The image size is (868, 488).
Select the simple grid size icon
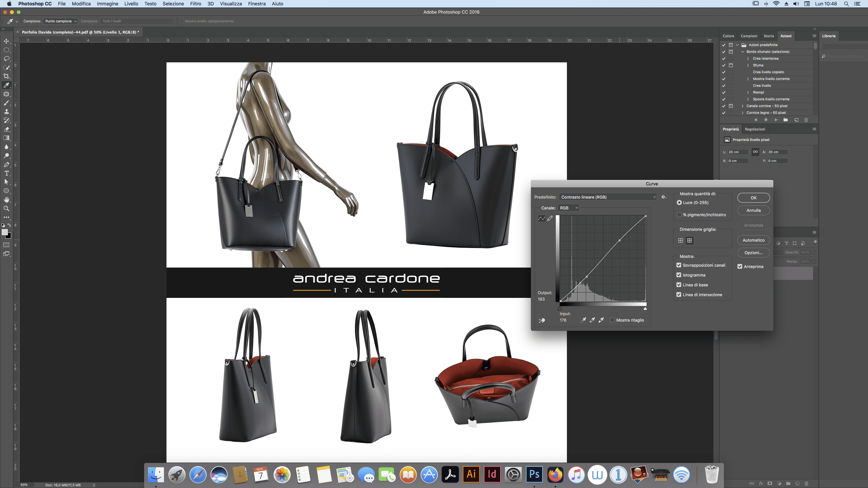pos(680,240)
